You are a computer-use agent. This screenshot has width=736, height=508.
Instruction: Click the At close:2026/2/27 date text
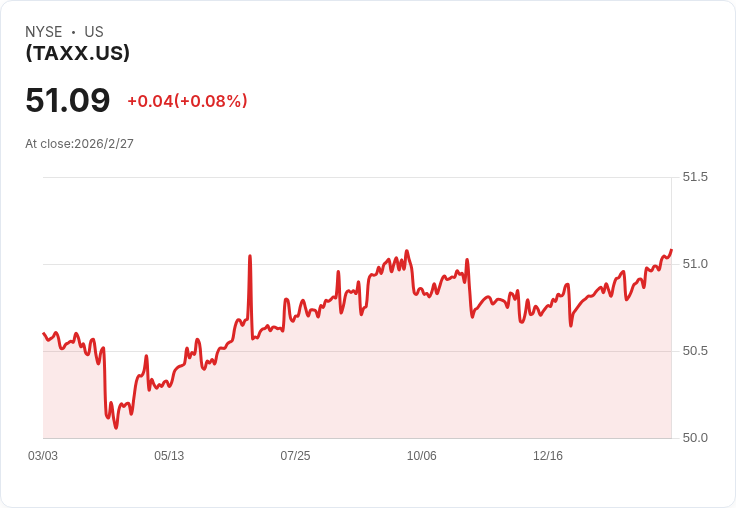[x=79, y=144]
